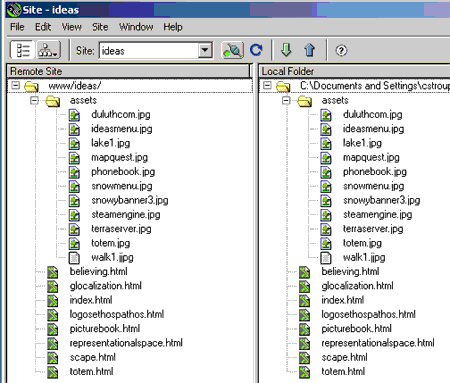Select local ideasmenu.jpg
The width and height of the screenshot is (450, 383).
pyautogui.click(x=373, y=129)
